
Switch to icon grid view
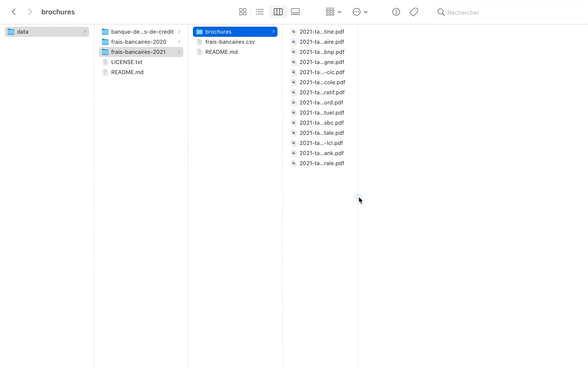[x=243, y=12]
